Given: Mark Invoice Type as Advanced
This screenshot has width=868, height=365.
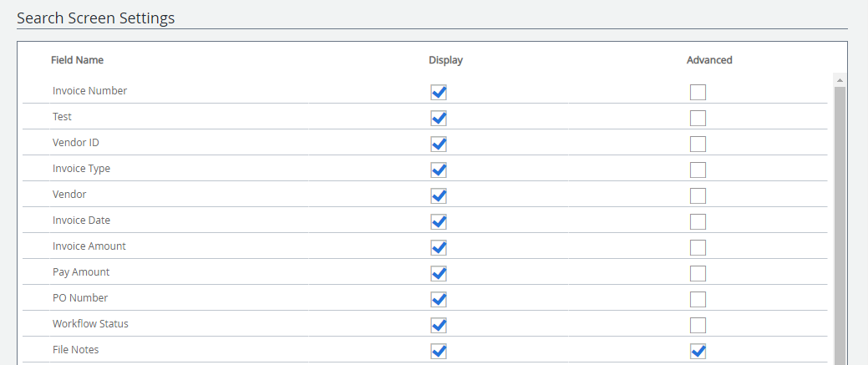Looking at the screenshot, I should coord(698,170).
